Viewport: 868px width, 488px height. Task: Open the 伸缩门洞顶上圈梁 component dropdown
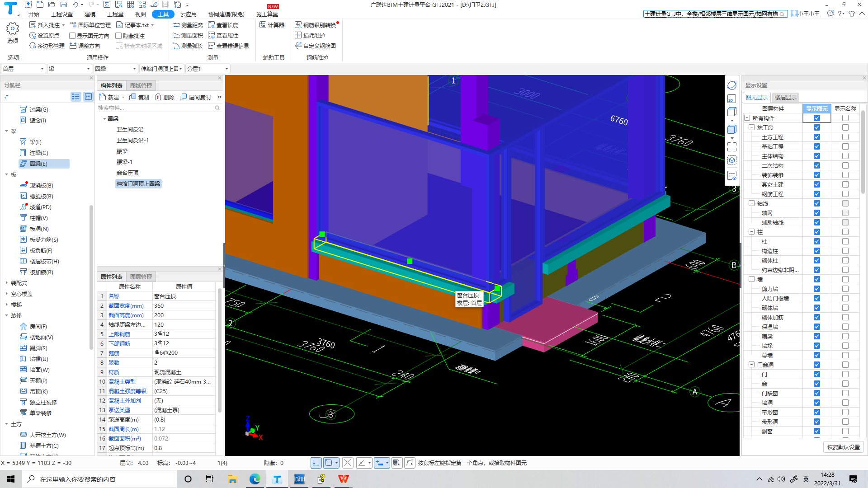point(161,69)
